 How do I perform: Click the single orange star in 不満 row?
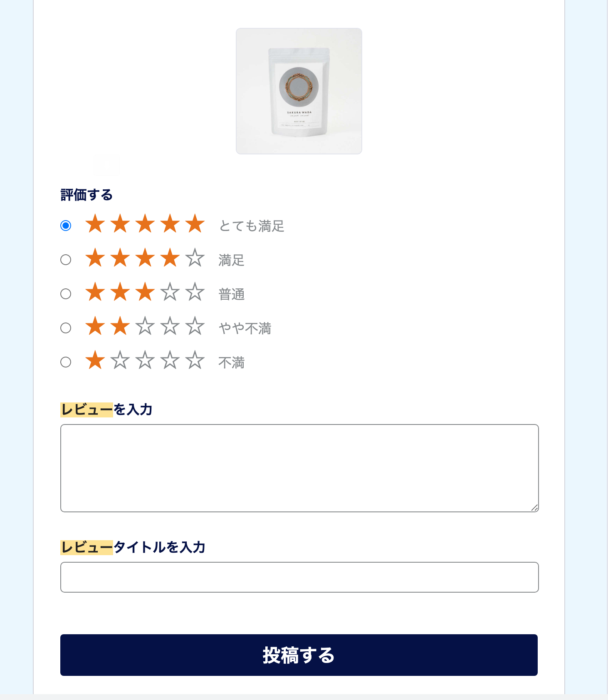[95, 360]
